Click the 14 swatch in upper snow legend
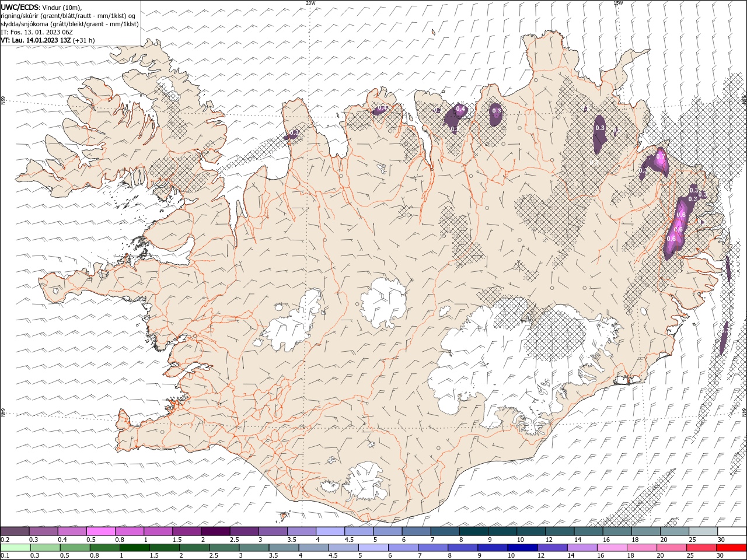 588,531
